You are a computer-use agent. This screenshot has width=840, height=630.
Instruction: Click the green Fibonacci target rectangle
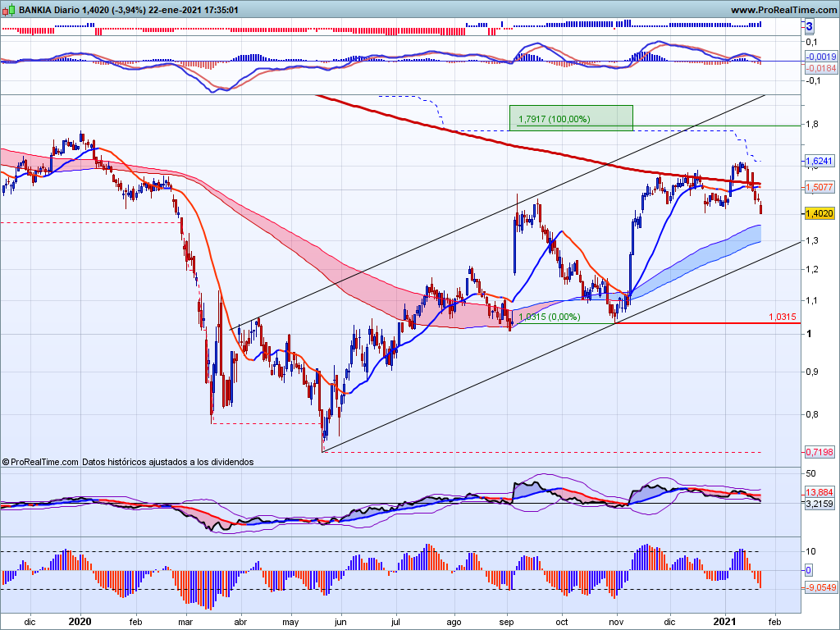coord(571,118)
